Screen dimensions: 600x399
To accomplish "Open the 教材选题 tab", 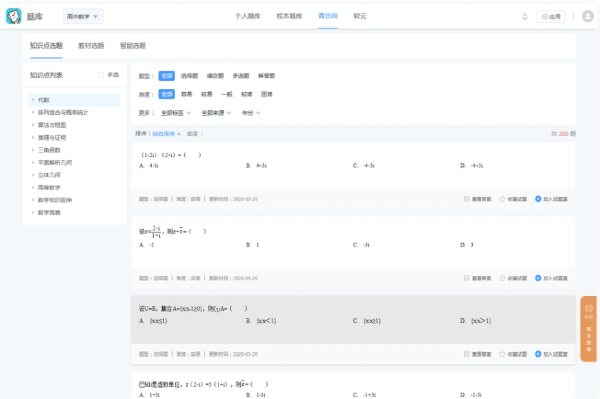I will pos(91,46).
